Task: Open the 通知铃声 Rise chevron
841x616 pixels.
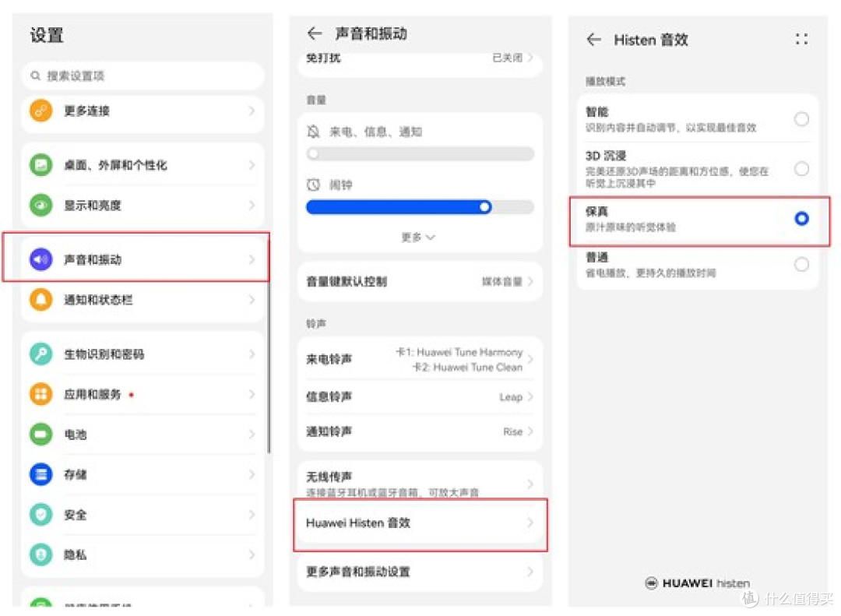Action: click(x=530, y=431)
